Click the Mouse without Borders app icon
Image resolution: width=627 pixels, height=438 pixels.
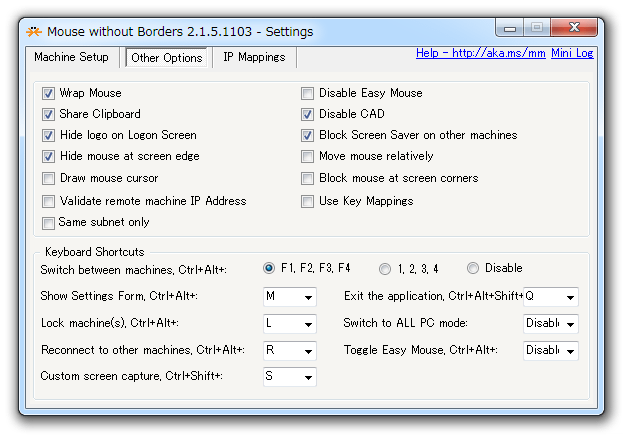point(34,32)
